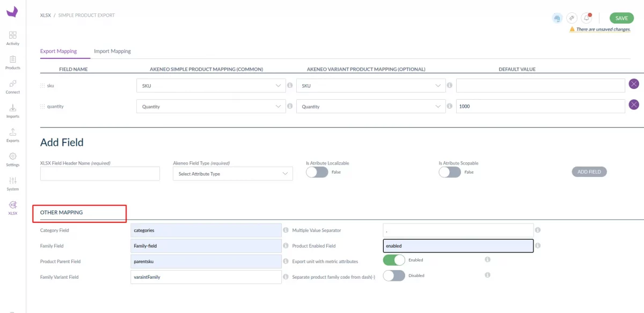Open Settings gear in sidebar
Image resolution: width=644 pixels, height=313 pixels.
point(13,159)
